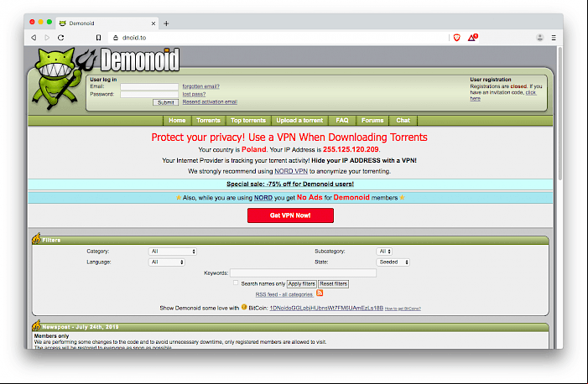The image size is (588, 384).
Task: Open How to get BitCoins link
Action: click(x=403, y=309)
